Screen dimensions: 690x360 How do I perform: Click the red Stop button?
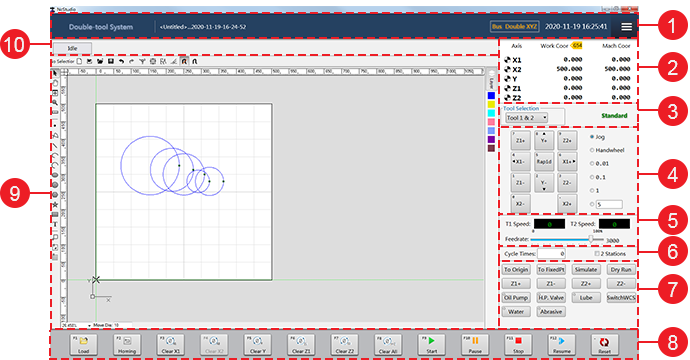[518, 345]
